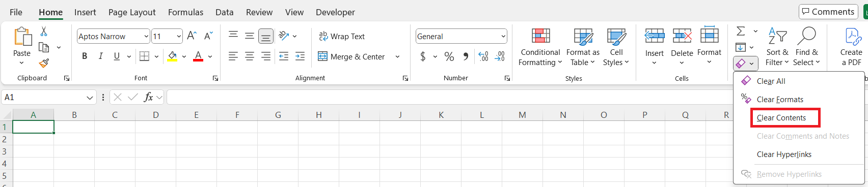This screenshot has width=868, height=187.
Task: Switch to the Formulas tab
Action: tap(185, 12)
